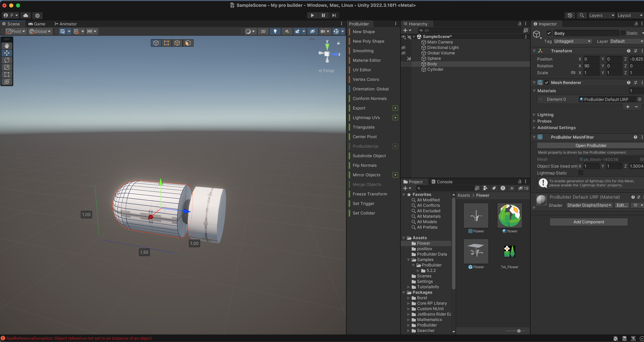Enable the Static checkbox for Body

(x=623, y=33)
